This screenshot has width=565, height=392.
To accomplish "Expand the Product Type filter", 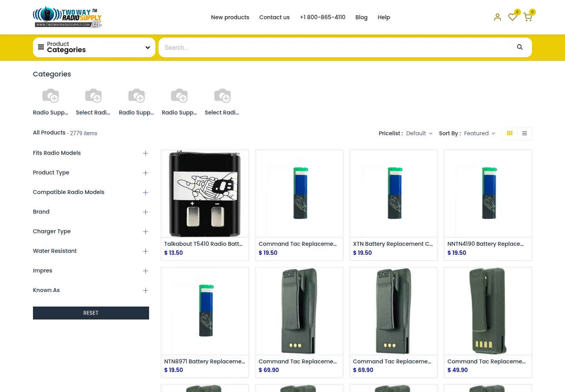I will 91,173.
